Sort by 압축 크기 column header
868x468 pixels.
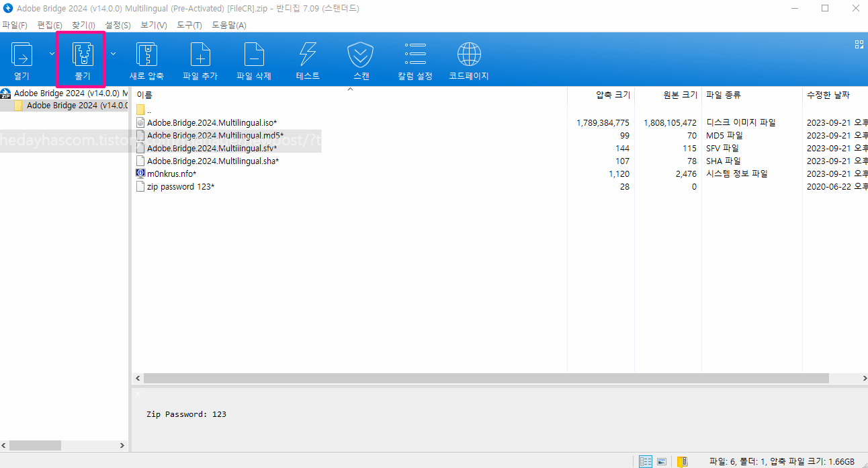pyautogui.click(x=613, y=95)
